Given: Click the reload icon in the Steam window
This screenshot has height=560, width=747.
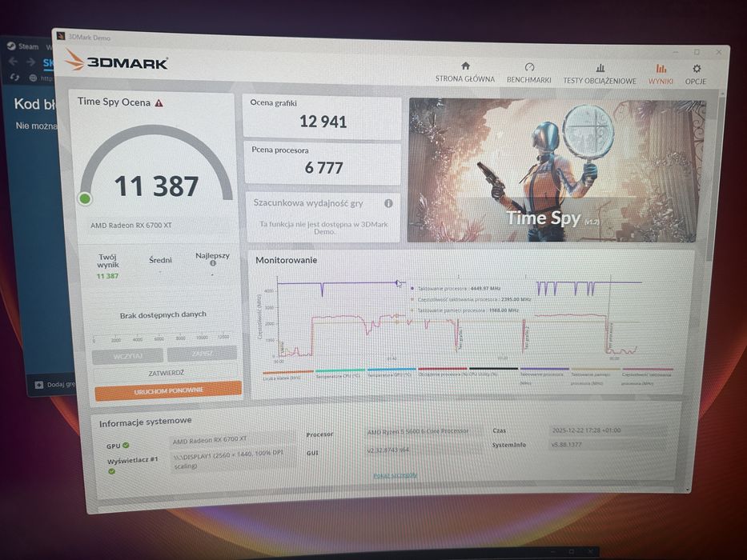Looking at the screenshot, I should tap(14, 77).
